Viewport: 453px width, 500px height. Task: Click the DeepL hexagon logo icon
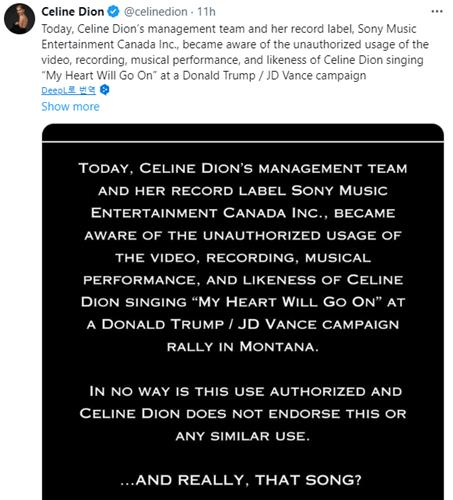click(105, 90)
